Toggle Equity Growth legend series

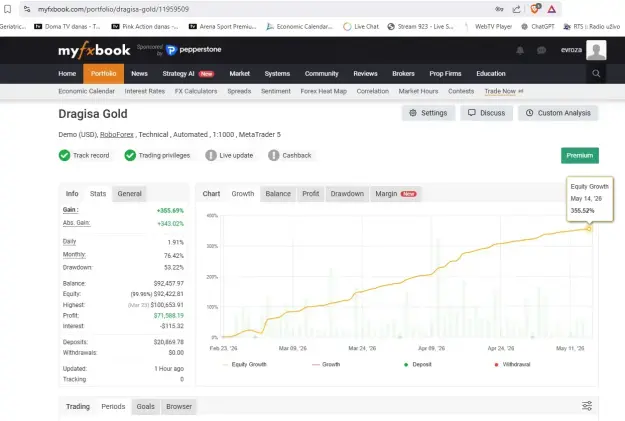(x=245, y=364)
